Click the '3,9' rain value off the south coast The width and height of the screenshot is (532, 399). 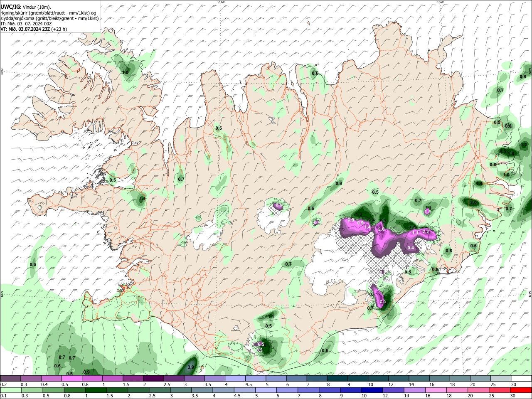click(x=191, y=367)
